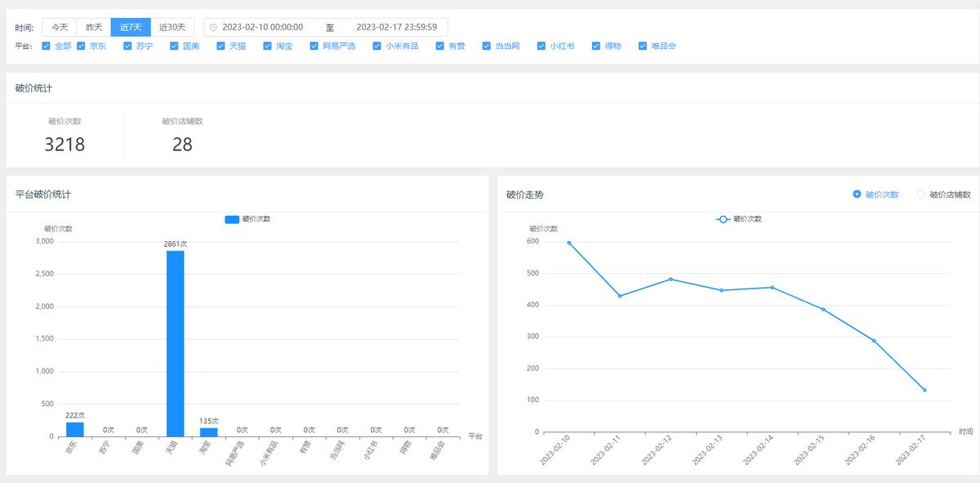Toggle the 破价次数 line legend marker
The width and height of the screenshot is (980, 483).
click(x=723, y=219)
